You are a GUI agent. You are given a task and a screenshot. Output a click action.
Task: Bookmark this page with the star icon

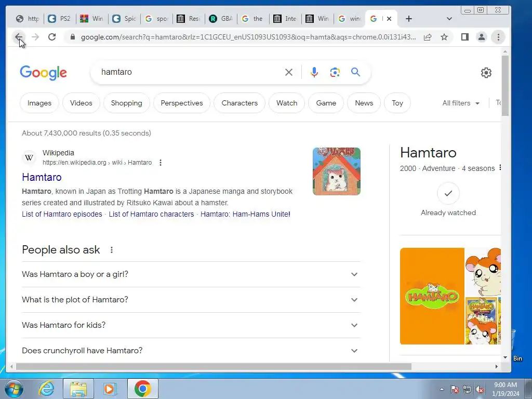pyautogui.click(x=444, y=37)
